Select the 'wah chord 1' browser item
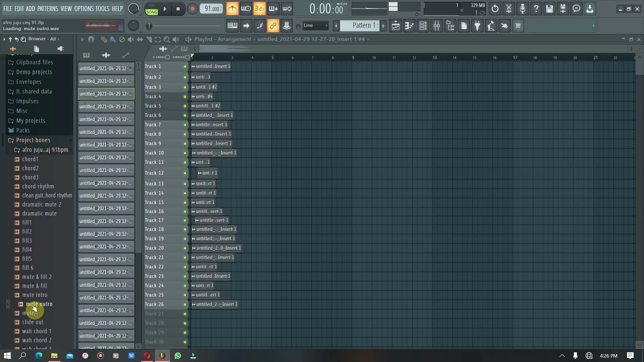This screenshot has width=644, height=362. [x=37, y=331]
